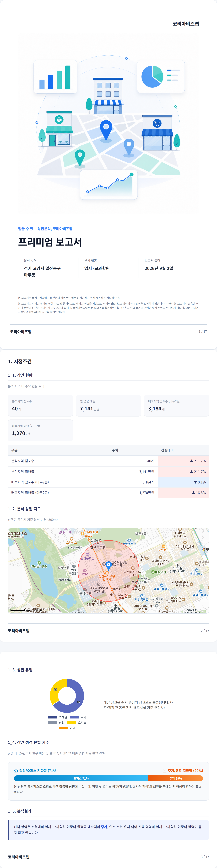The height and width of the screenshot is (868, 217).
Task: Click the 분석지역 점포수 40개 summary card
Action: pos(40,406)
